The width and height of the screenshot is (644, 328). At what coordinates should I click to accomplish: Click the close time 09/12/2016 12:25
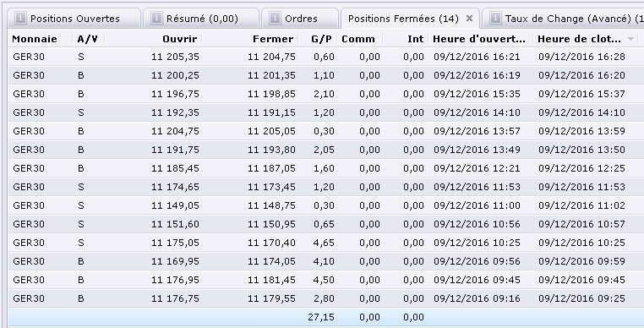[581, 168]
